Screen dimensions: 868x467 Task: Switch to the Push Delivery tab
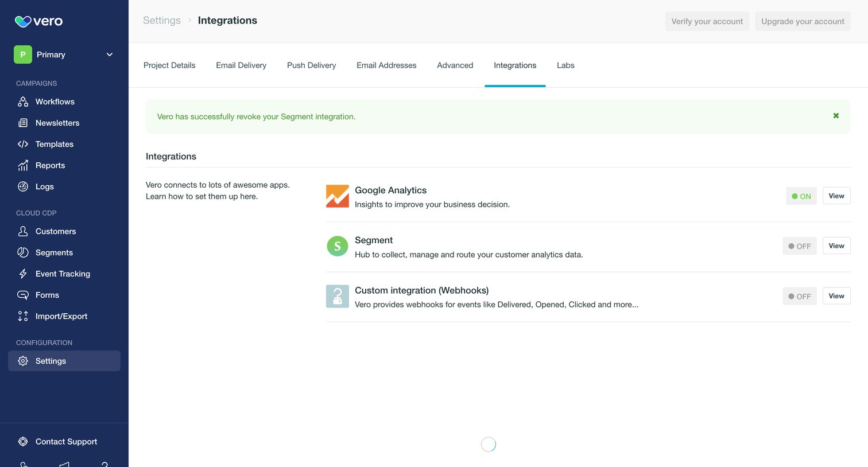tap(312, 65)
